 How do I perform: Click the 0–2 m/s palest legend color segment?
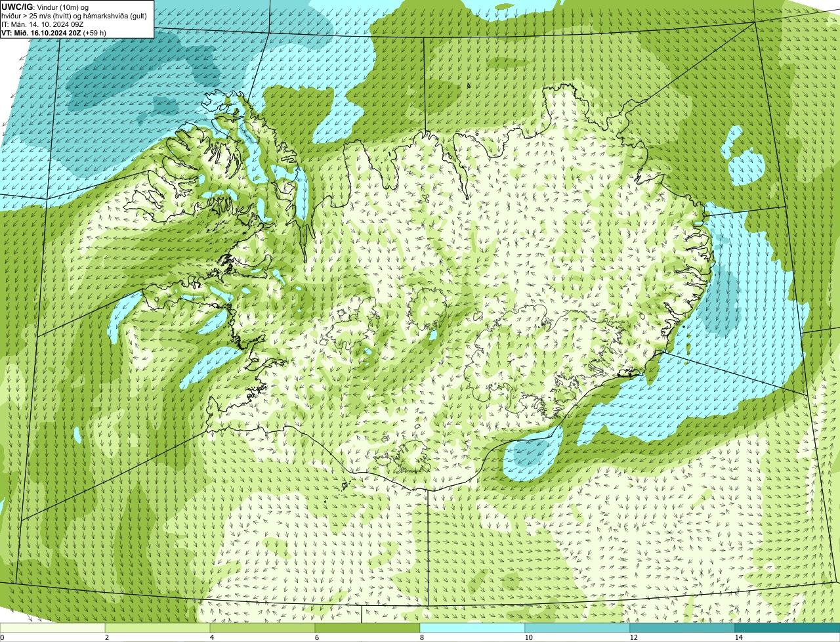[x=52, y=628]
